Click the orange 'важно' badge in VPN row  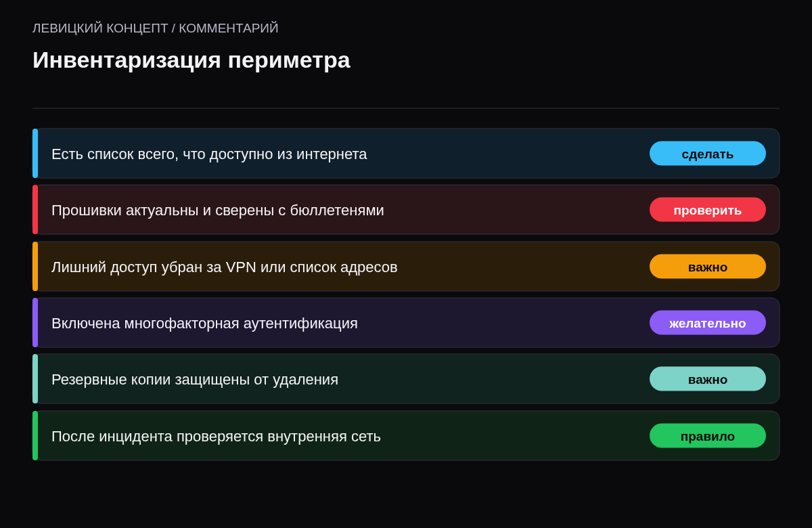pyautogui.click(x=708, y=267)
